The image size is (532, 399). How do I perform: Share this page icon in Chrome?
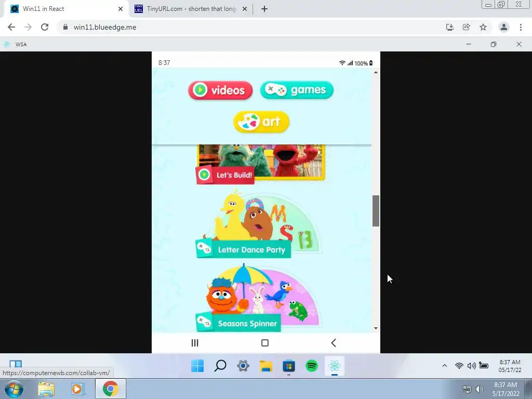pos(467,27)
